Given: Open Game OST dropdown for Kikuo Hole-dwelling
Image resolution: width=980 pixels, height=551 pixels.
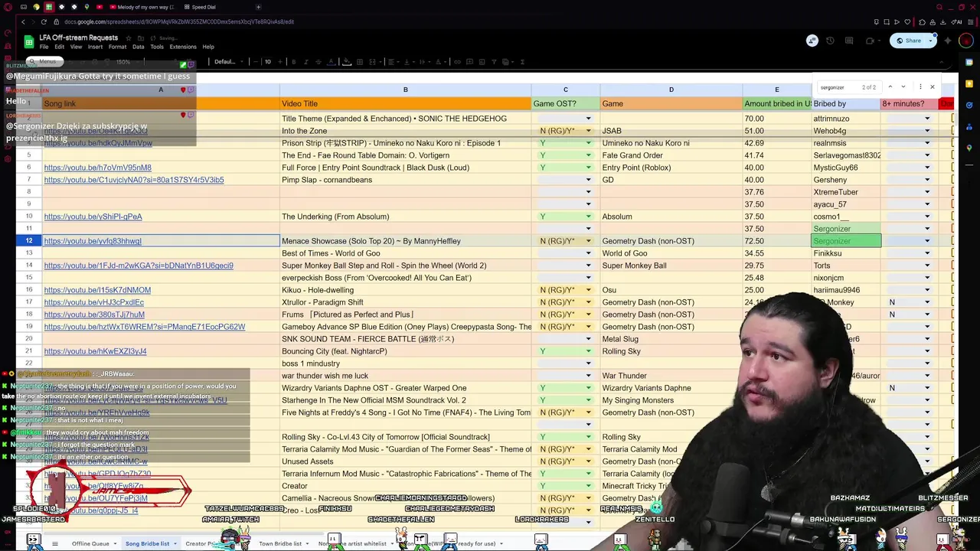Looking at the screenshot, I should 588,290.
